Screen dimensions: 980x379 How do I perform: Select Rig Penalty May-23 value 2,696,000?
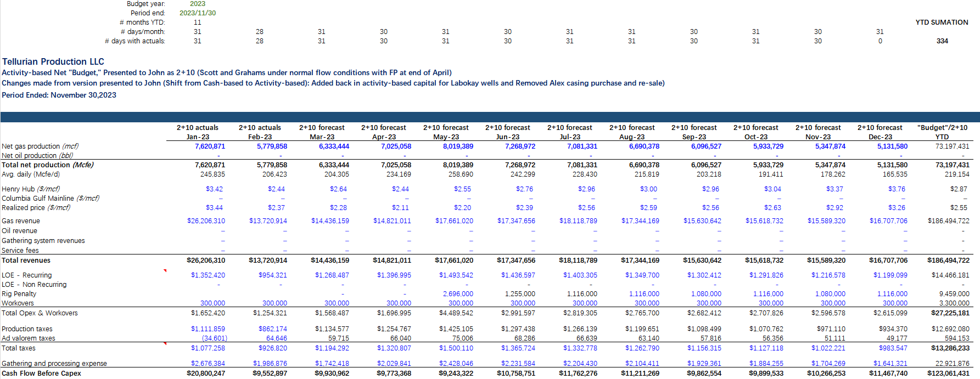(458, 294)
